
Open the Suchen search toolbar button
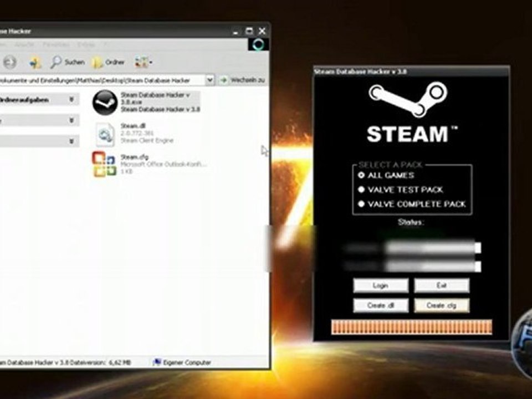(68, 62)
